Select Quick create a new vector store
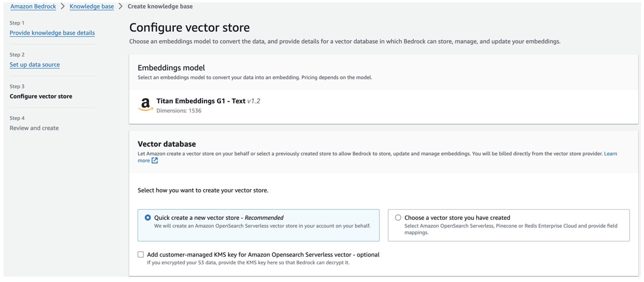The width and height of the screenshot is (644, 282). pyautogui.click(x=148, y=218)
